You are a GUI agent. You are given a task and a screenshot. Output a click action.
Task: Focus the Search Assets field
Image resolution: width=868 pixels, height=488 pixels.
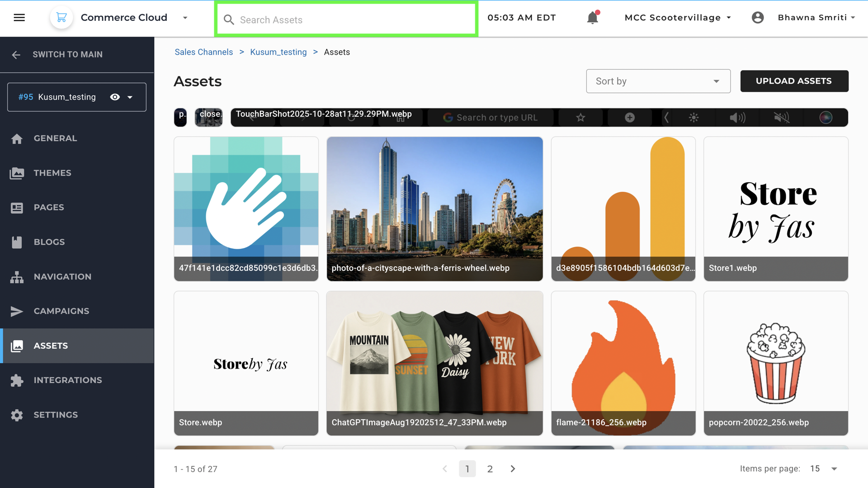[346, 19]
